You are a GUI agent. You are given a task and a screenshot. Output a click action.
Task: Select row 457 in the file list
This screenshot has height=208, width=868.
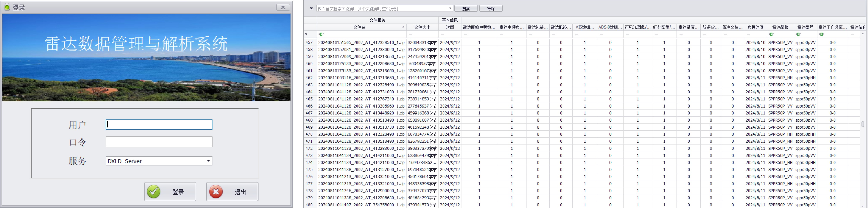[x=361, y=42]
